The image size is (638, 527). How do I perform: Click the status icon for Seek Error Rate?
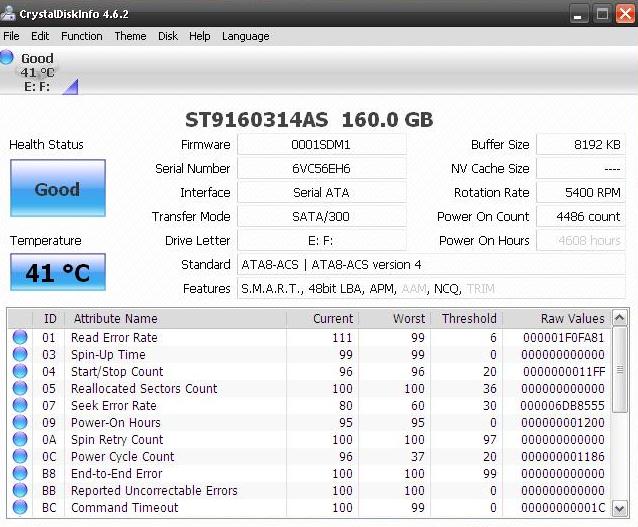point(20,405)
